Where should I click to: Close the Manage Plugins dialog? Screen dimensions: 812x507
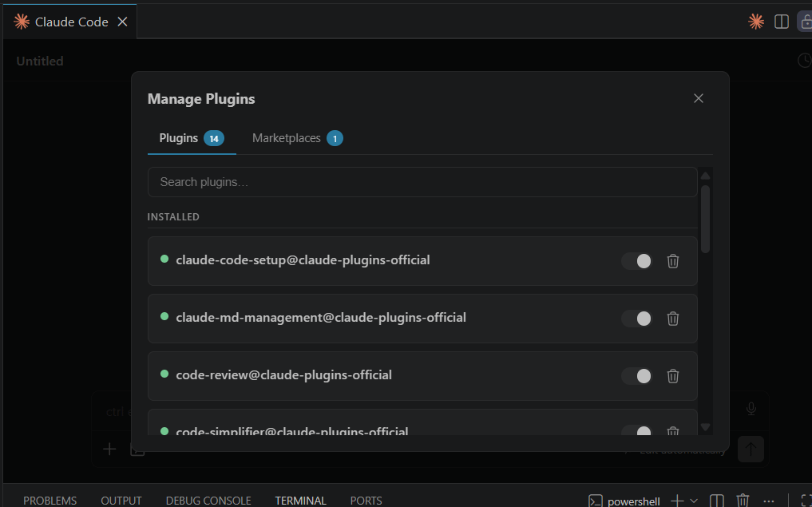pos(698,98)
